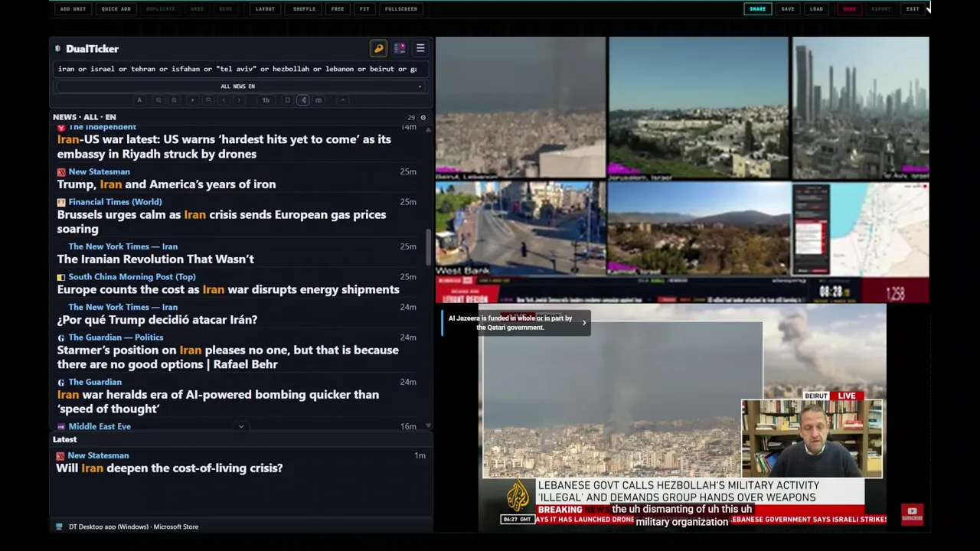The image size is (980, 551).
Task: Click The Guardian — Politics source icon
Action: coord(61,337)
